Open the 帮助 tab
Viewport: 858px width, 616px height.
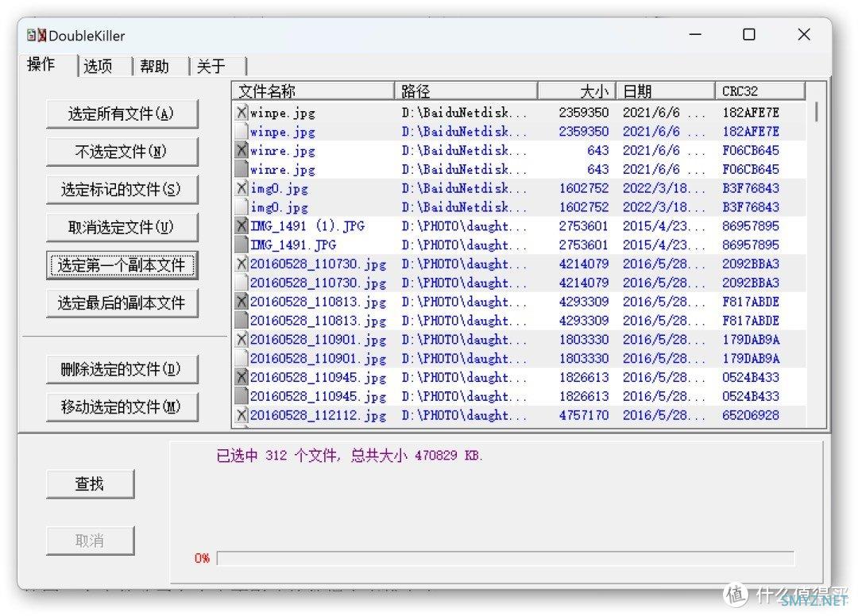pyautogui.click(x=154, y=66)
